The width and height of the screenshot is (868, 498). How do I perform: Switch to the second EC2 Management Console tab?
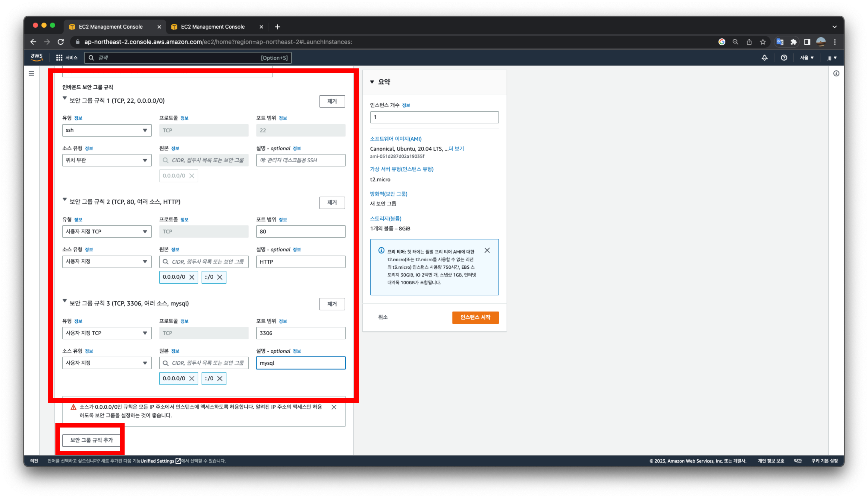(x=213, y=27)
